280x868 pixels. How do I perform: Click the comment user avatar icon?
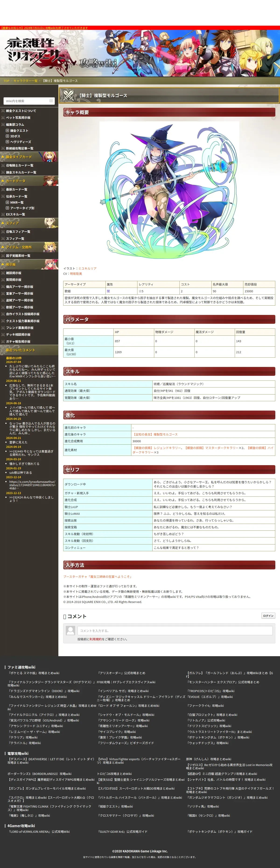tap(70, 631)
